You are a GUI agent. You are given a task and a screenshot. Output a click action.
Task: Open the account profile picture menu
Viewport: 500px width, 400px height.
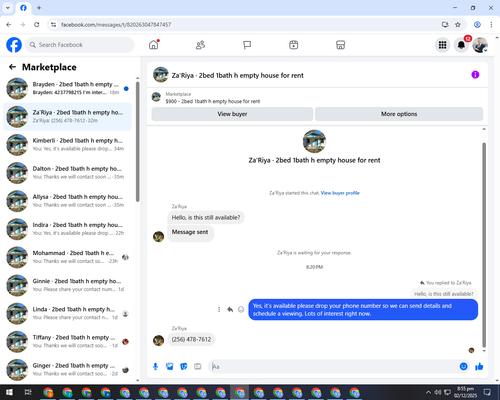point(480,45)
